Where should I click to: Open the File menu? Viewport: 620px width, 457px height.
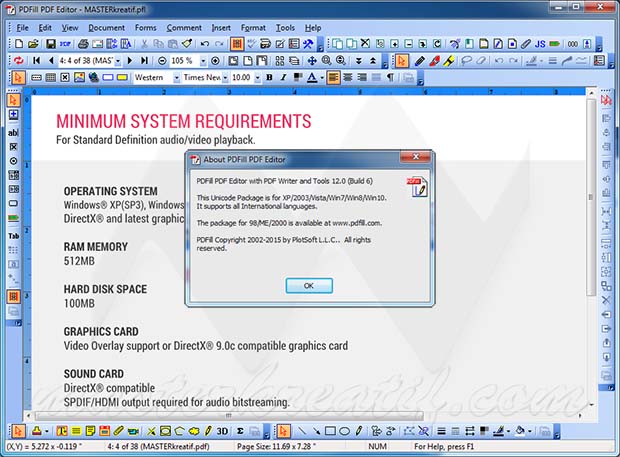pyautogui.click(x=22, y=28)
